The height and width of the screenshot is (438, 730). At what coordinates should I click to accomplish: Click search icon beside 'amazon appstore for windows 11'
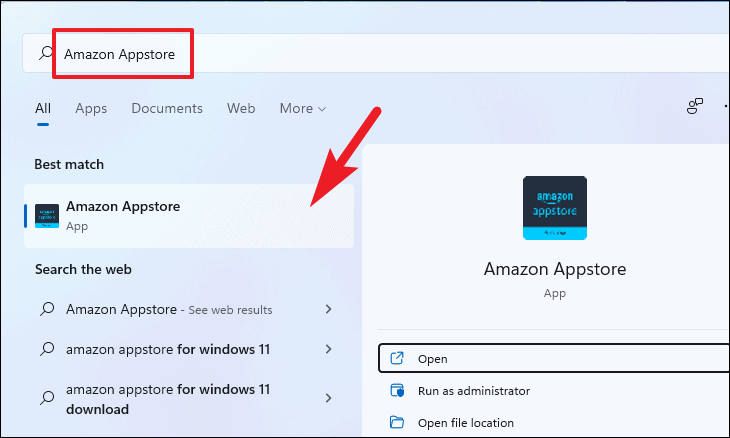[47, 349]
